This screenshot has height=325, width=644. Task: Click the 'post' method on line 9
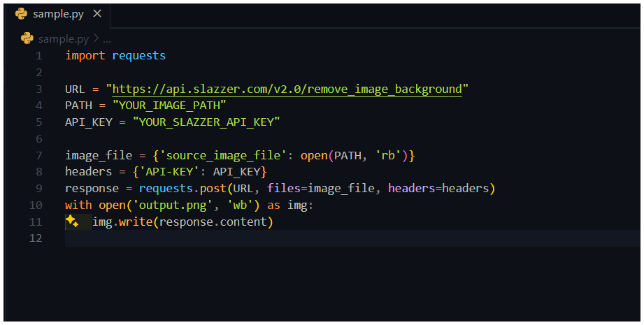[213, 189]
